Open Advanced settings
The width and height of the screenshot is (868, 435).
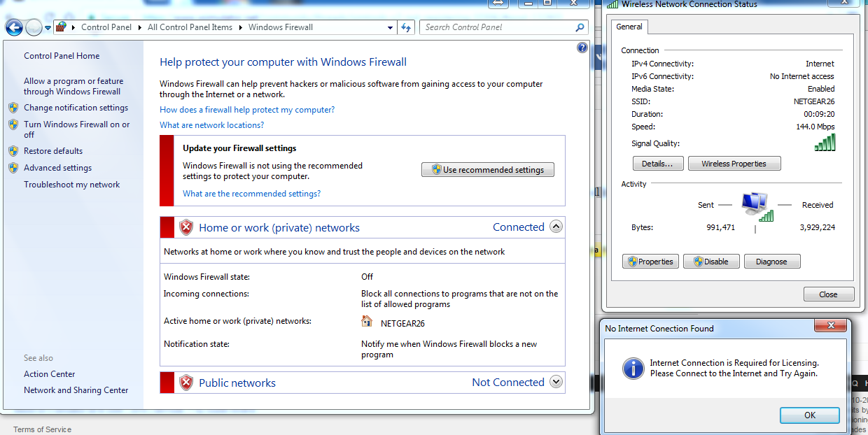click(57, 168)
